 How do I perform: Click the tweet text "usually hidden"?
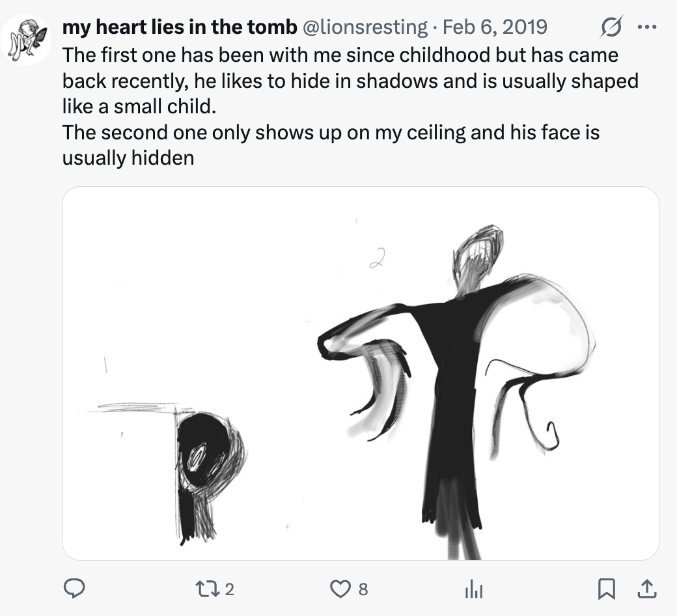click(128, 158)
